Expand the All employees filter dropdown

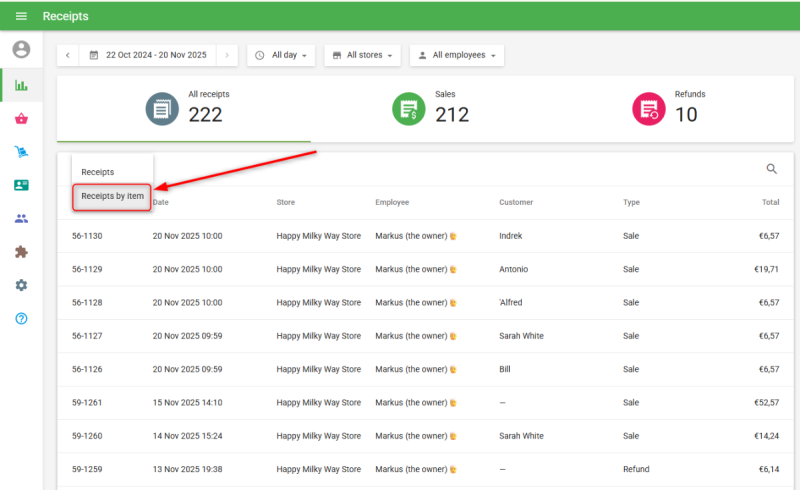point(456,55)
